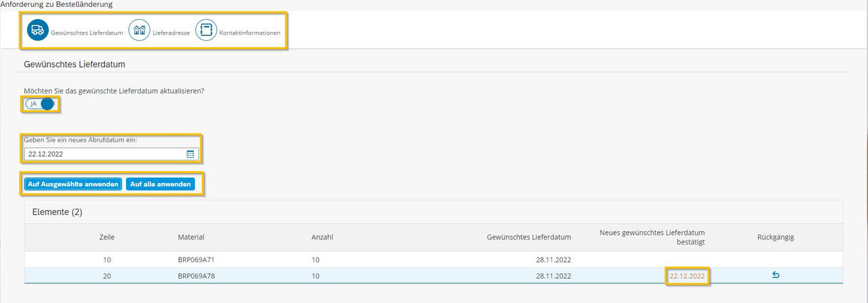Select table row with material BRP069A71
The width and height of the screenshot is (868, 303).
click(433, 260)
